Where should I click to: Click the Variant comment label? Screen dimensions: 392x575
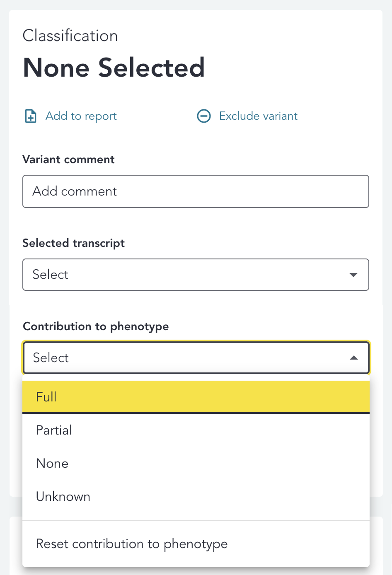click(x=68, y=159)
